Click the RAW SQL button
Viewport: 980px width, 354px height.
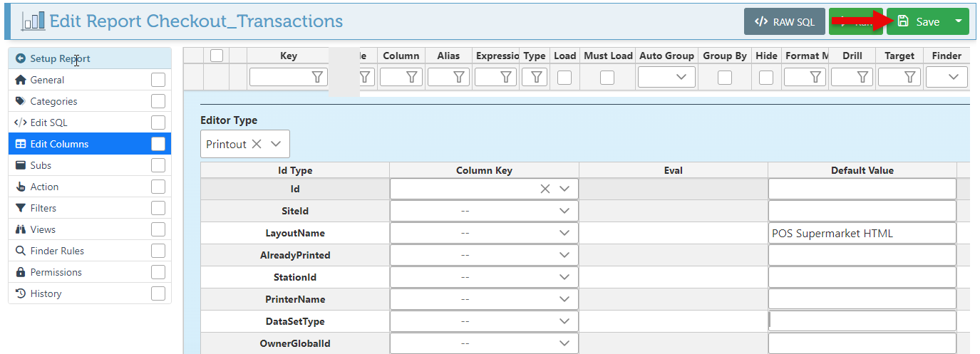pyautogui.click(x=784, y=21)
